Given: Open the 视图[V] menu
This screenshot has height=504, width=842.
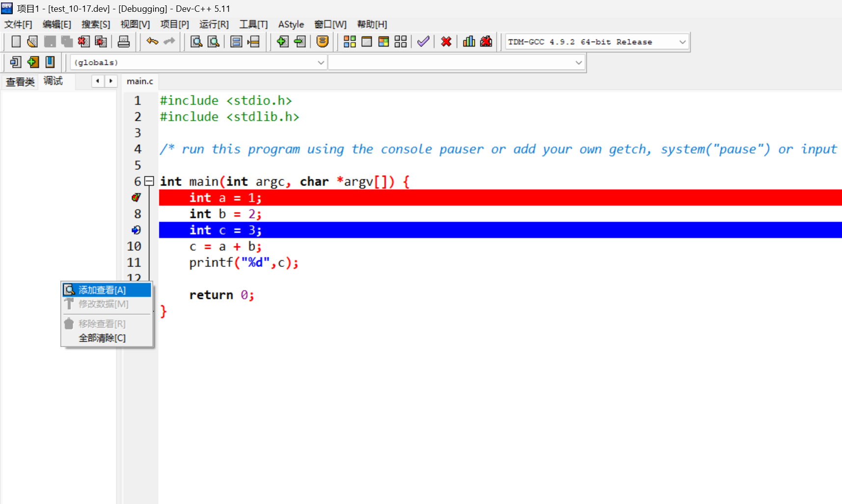Looking at the screenshot, I should click(x=135, y=25).
